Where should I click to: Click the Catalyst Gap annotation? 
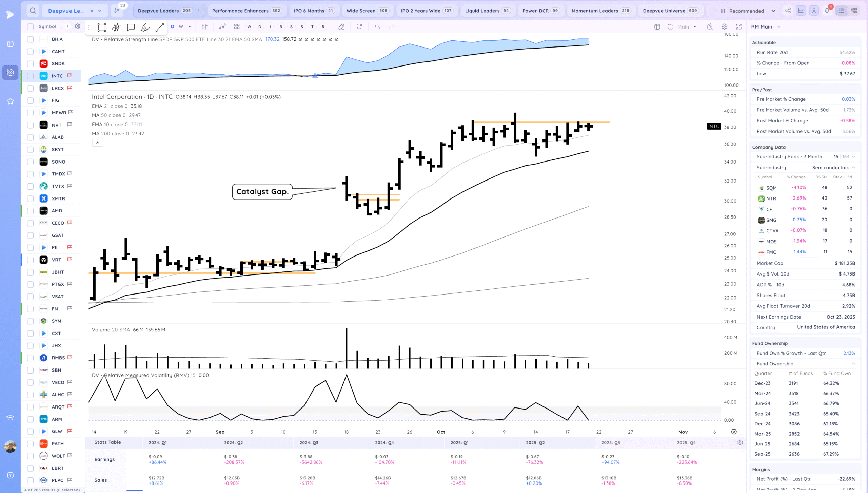tap(262, 192)
